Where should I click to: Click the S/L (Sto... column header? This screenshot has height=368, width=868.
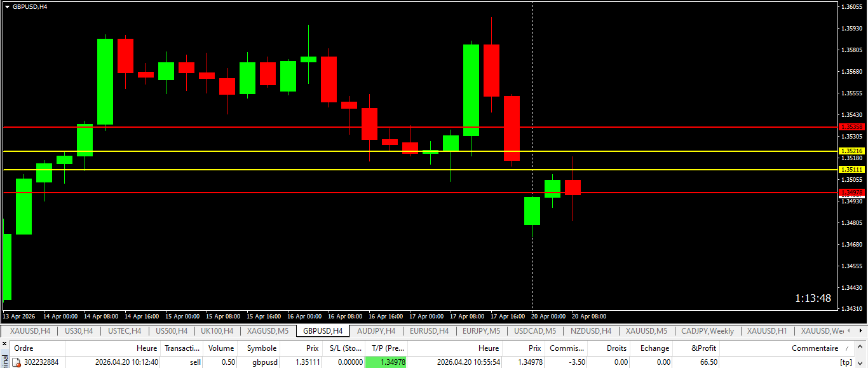342,348
